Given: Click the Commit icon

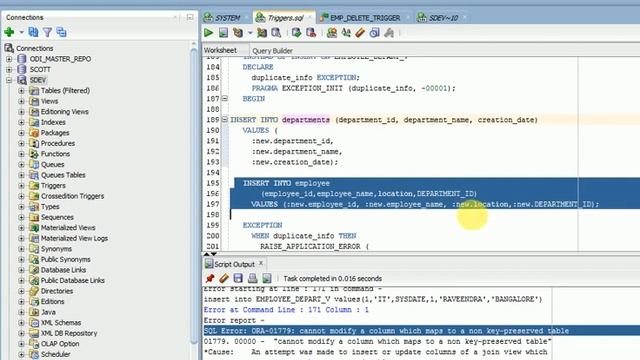Looking at the screenshot, I should 297,33.
